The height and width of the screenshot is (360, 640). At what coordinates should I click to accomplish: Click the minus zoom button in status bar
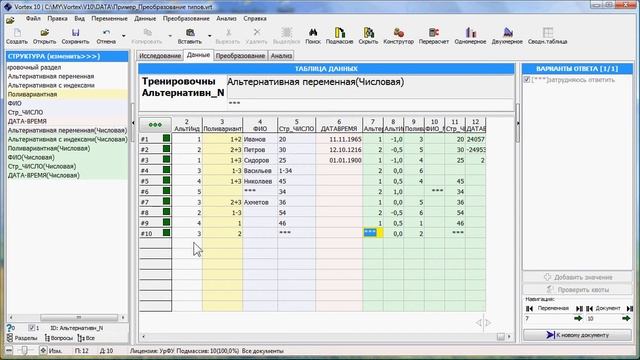(x=9, y=351)
